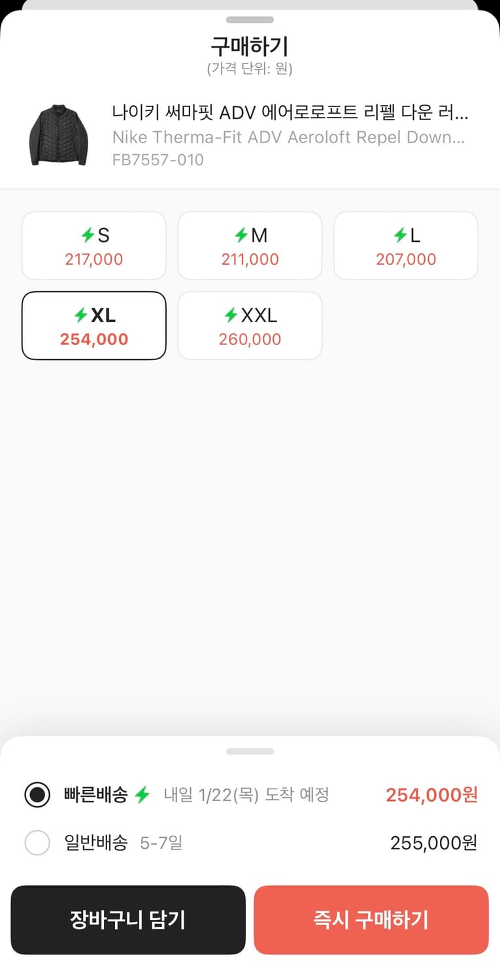Screen dimensions: 500x980
Task: Tap the 255,000원 standard delivery price
Action: click(433, 843)
